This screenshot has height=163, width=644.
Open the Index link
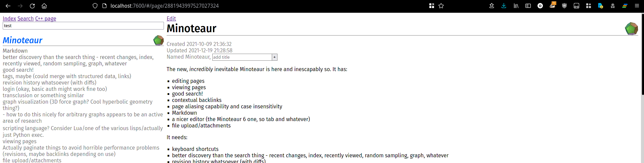(9, 19)
